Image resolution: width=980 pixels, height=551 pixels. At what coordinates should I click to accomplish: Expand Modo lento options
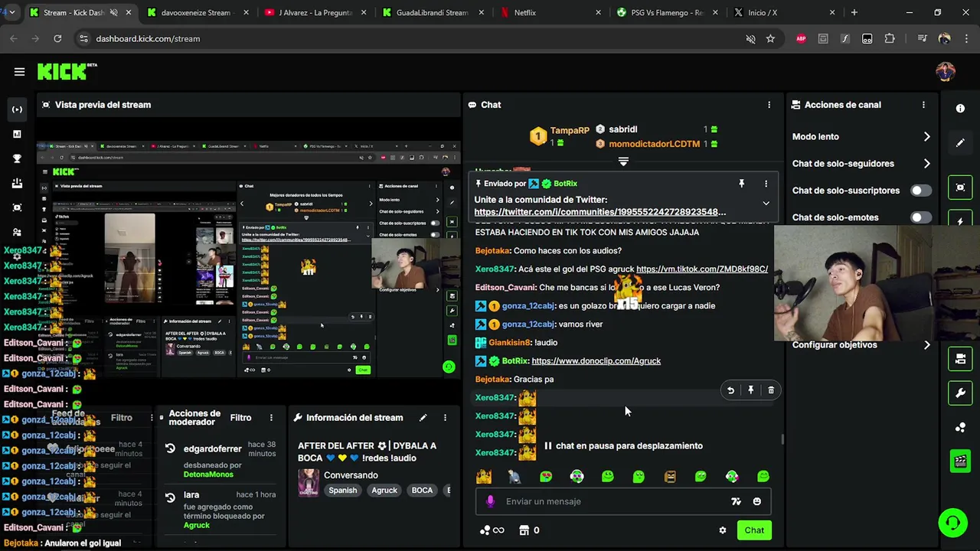(x=926, y=137)
